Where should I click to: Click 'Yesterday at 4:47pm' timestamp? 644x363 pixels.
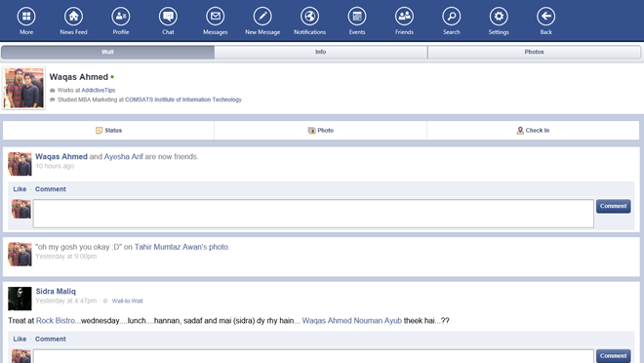click(66, 301)
